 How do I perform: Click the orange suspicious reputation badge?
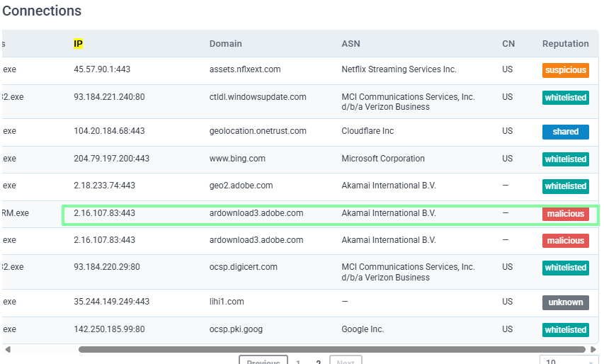point(565,70)
